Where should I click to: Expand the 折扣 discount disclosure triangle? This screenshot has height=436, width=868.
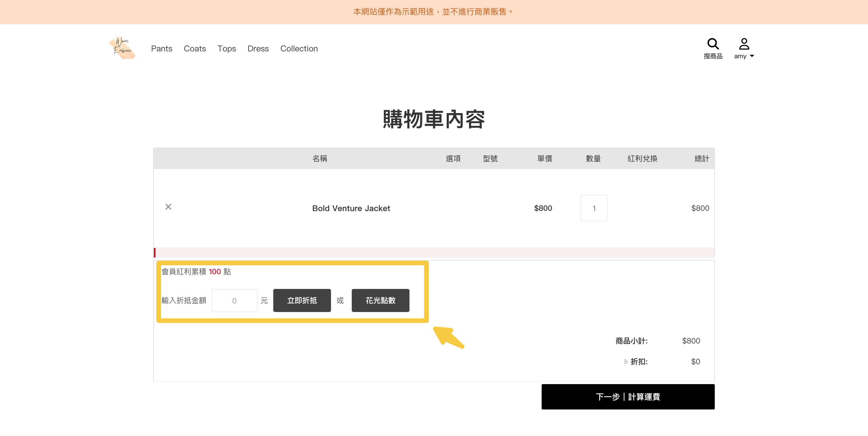tap(625, 362)
